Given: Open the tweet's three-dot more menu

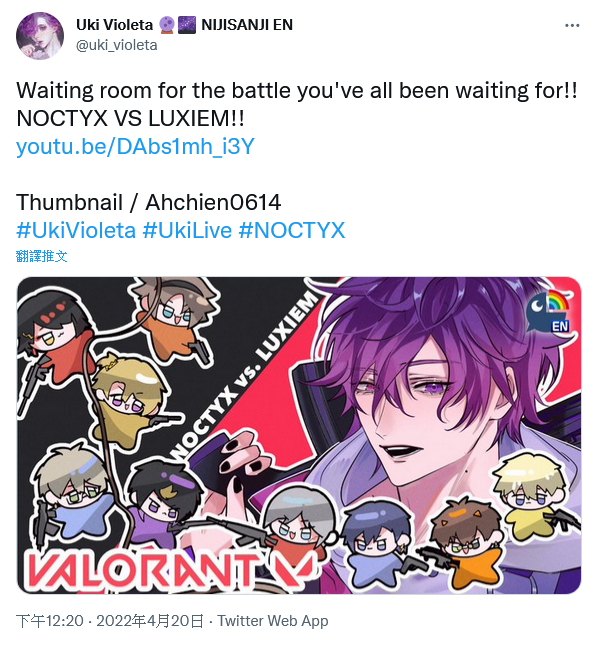Looking at the screenshot, I should tap(572, 26).
